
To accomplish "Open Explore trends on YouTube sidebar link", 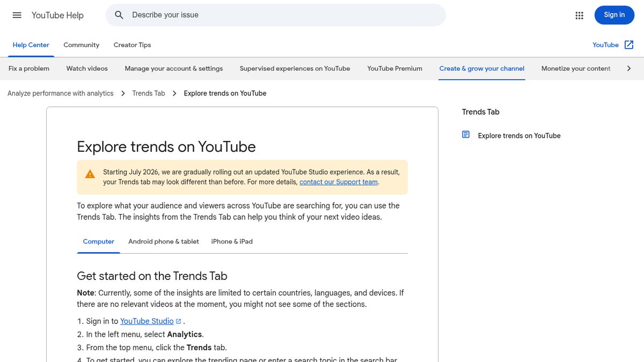I will (x=519, y=136).
